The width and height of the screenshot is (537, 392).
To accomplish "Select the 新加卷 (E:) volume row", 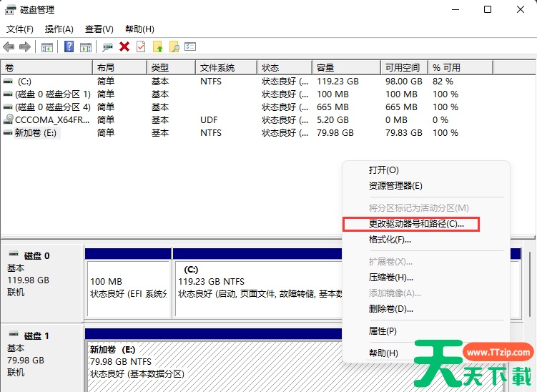I will tap(247, 133).
